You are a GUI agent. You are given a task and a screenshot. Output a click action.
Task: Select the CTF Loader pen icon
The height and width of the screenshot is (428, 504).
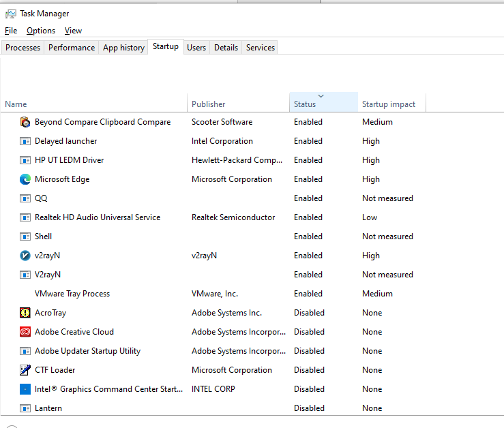[25, 370]
